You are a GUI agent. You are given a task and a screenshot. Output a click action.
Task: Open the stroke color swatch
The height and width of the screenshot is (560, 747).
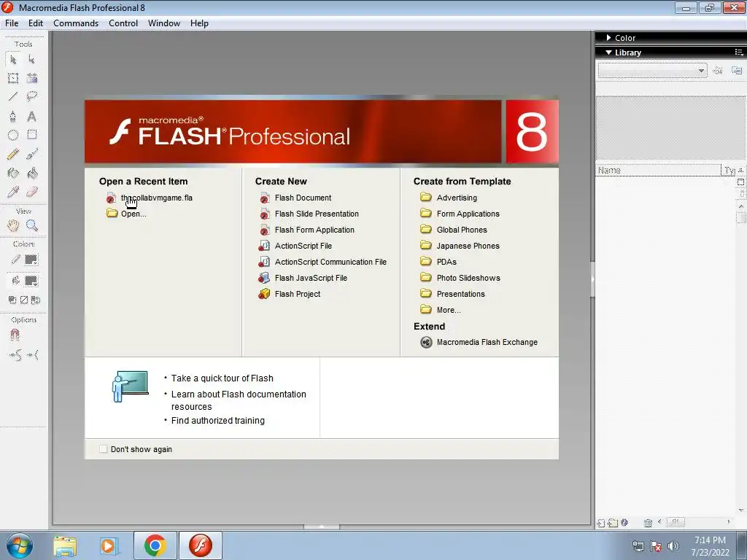click(x=31, y=260)
